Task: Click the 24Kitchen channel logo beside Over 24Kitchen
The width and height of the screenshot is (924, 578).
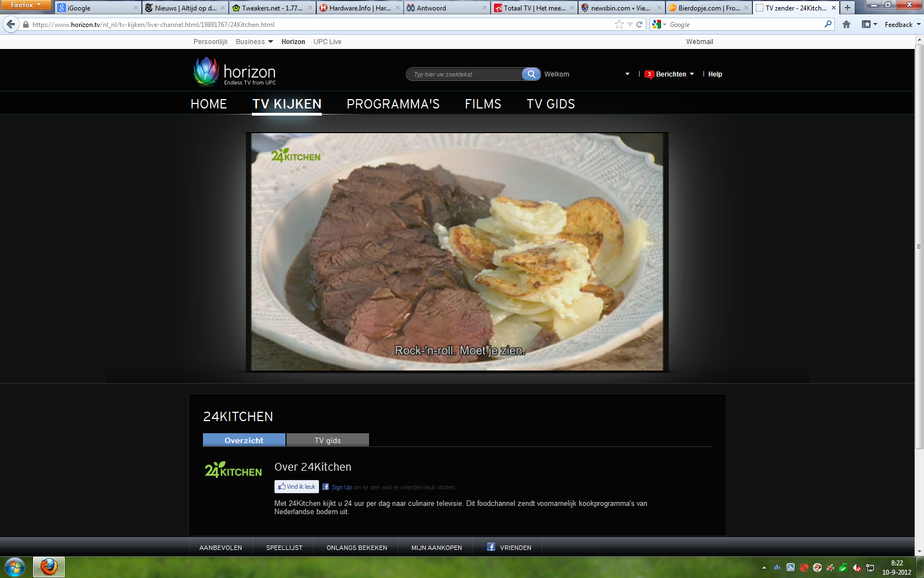Action: pos(233,470)
